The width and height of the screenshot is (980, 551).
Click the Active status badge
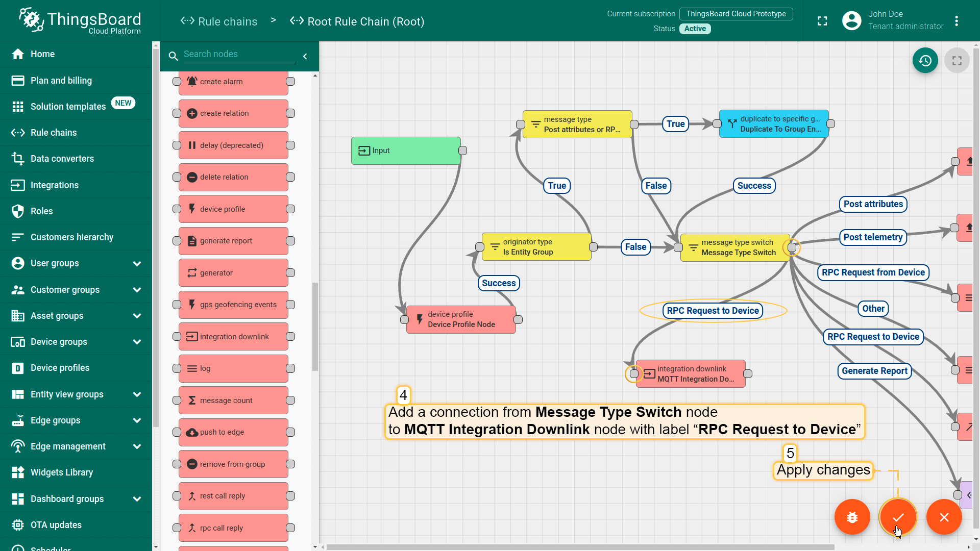click(x=695, y=29)
